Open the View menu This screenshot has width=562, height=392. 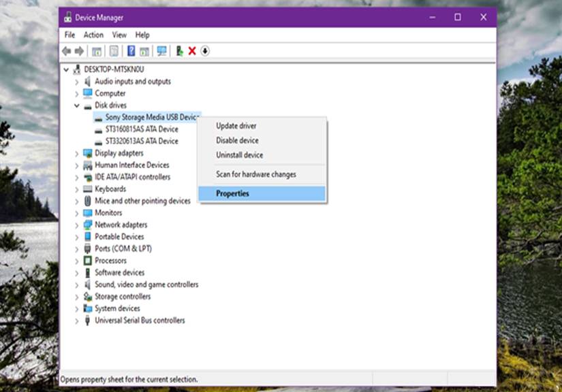coord(119,35)
